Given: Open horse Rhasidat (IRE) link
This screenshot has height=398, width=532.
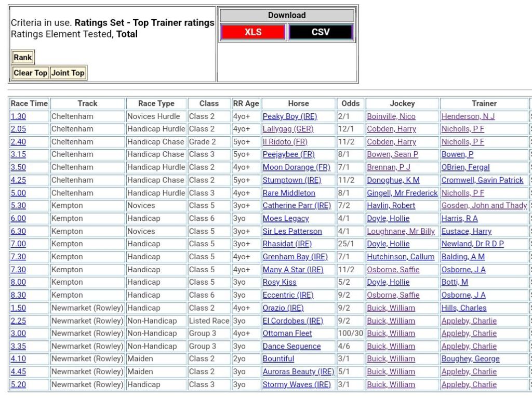Looking at the screenshot, I should [287, 244].
